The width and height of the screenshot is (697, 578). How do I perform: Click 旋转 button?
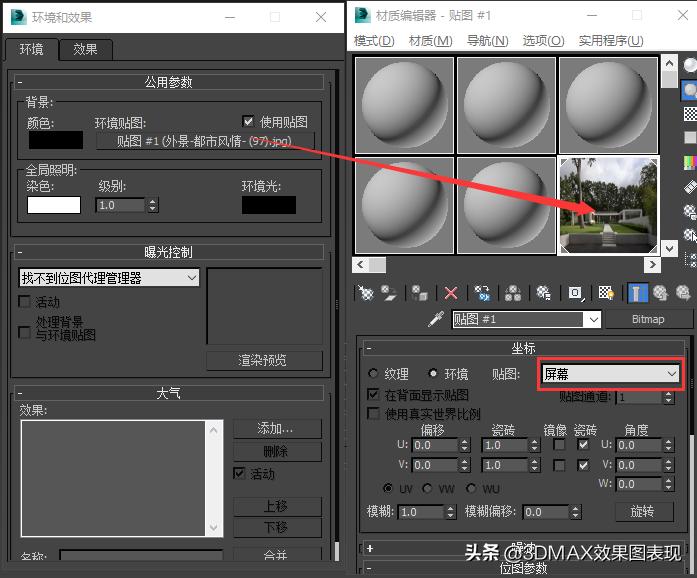644,511
